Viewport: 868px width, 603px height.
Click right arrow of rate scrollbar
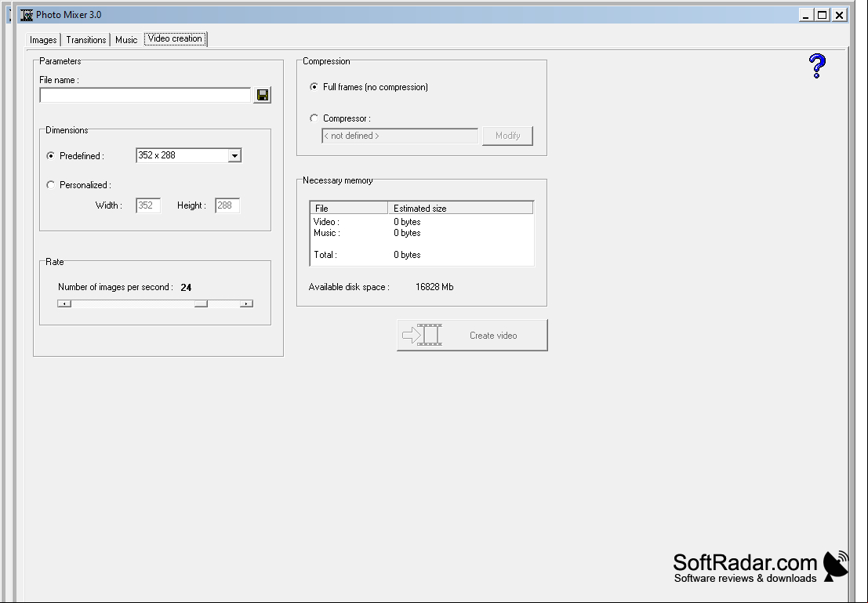pos(246,303)
